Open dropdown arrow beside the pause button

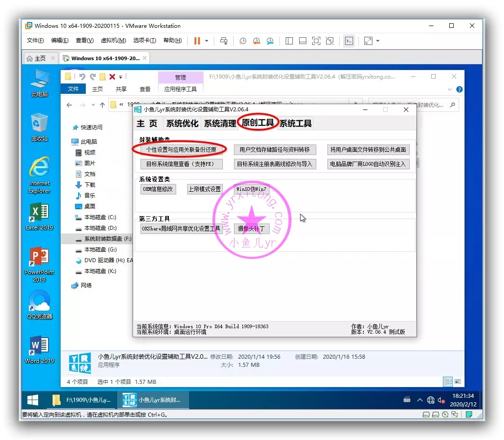pyautogui.click(x=207, y=41)
